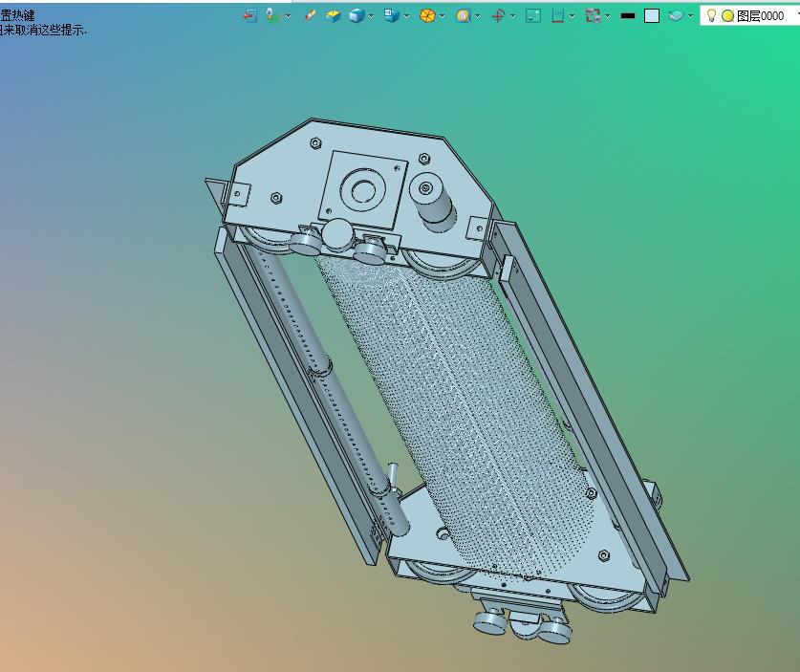Click the zoom magnifier icon
Image resolution: width=800 pixels, height=672 pixels.
point(463,16)
